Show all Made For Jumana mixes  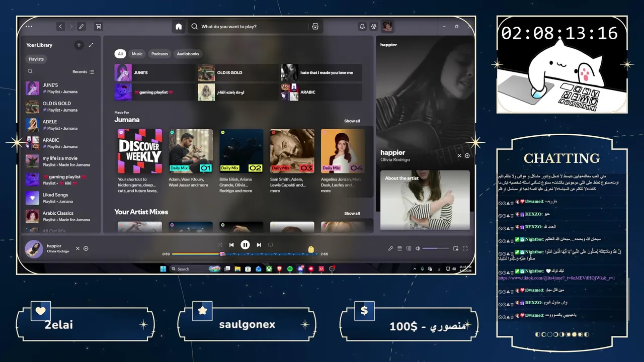point(352,121)
